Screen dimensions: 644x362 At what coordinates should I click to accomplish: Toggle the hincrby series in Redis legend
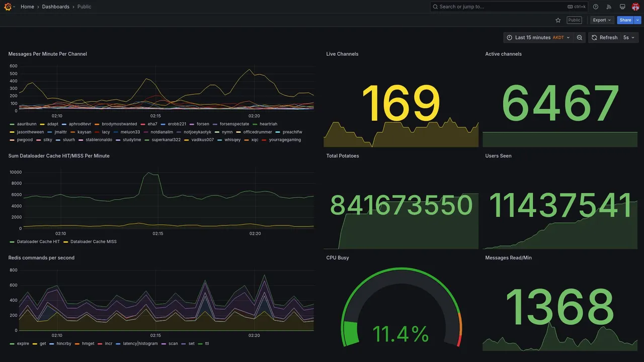click(64, 344)
